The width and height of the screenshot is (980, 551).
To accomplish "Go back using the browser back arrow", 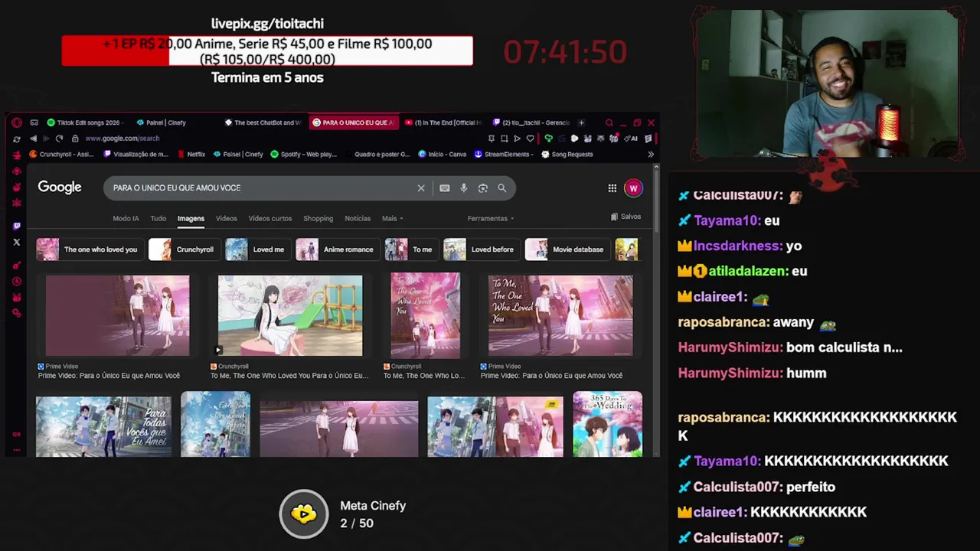I will pos(33,139).
